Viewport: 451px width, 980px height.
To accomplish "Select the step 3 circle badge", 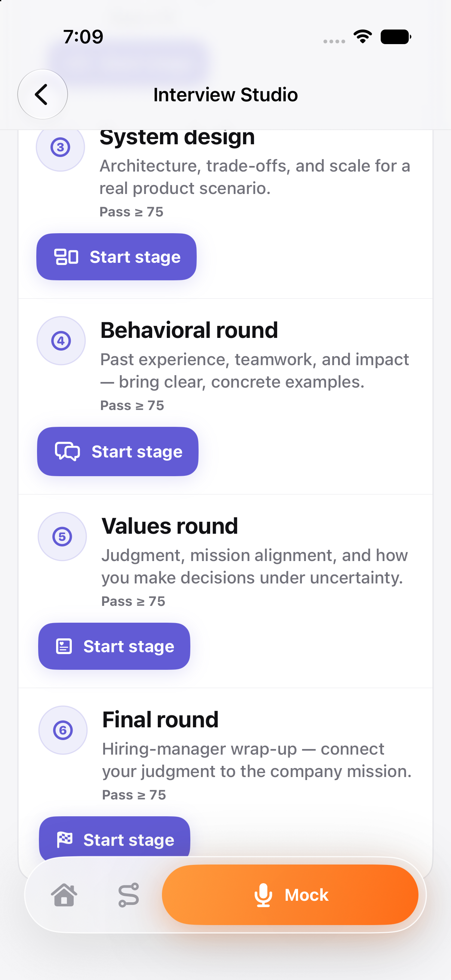I will [x=60, y=147].
